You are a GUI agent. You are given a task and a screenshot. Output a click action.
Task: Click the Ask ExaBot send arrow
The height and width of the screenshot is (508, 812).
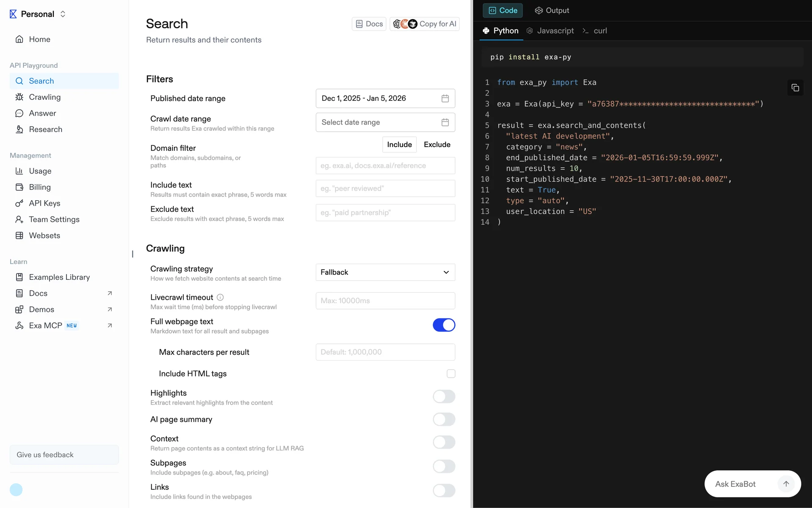click(x=786, y=484)
